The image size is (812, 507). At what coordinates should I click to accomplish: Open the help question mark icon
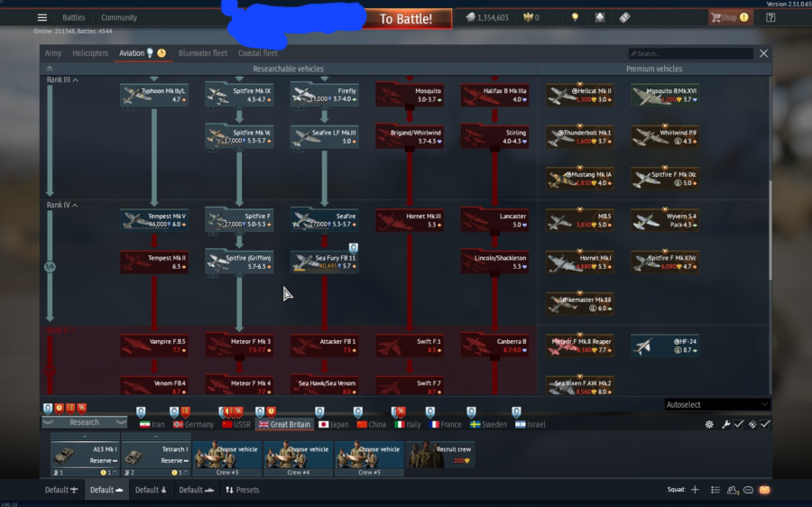[x=770, y=17]
